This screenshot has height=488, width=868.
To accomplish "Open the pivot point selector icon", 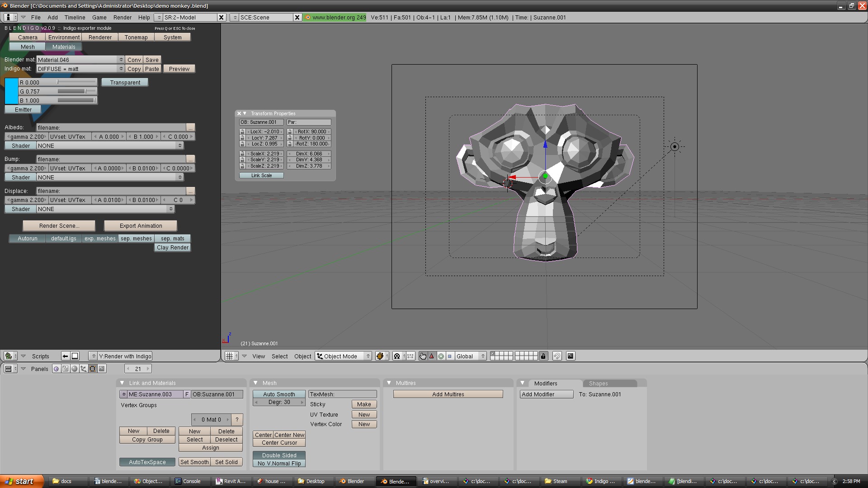I will point(399,356).
